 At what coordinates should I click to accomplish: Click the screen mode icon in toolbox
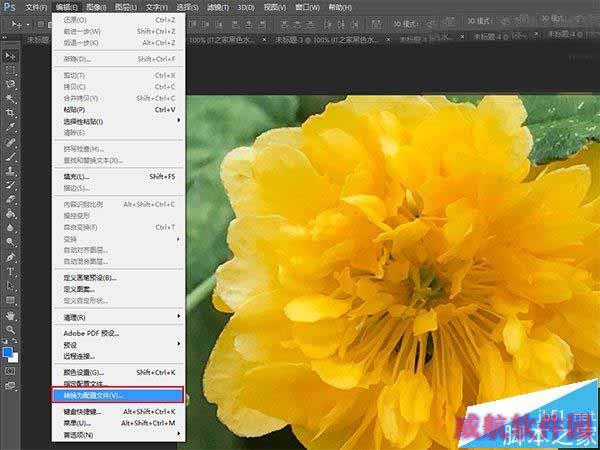click(10, 386)
